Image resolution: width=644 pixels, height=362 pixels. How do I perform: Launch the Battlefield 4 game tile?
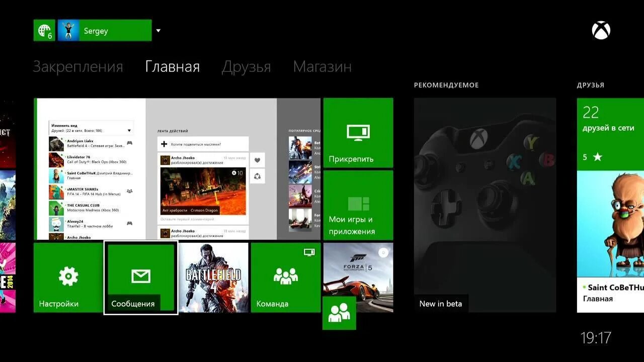[213, 278]
